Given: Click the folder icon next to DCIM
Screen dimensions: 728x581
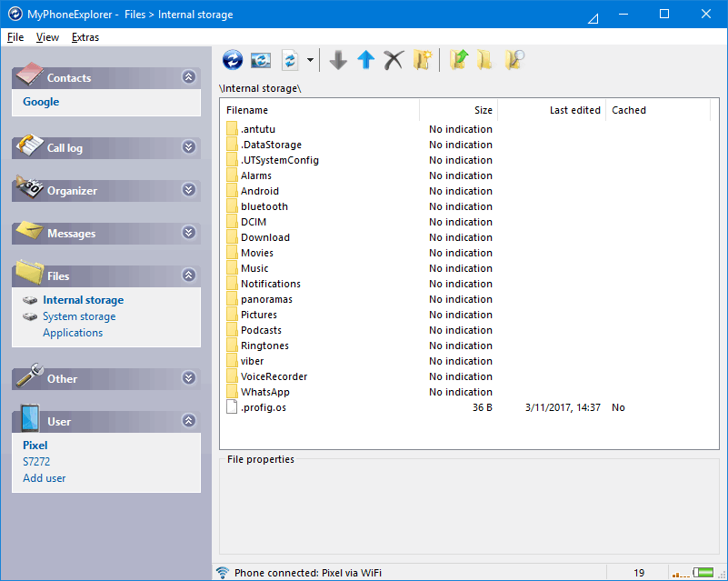Looking at the screenshot, I should [x=232, y=222].
